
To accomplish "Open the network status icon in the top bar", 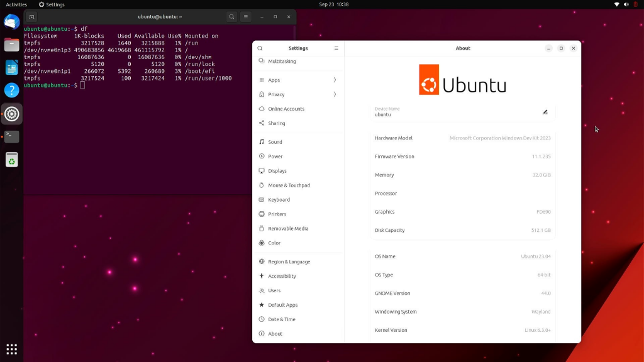I will coord(616,4).
